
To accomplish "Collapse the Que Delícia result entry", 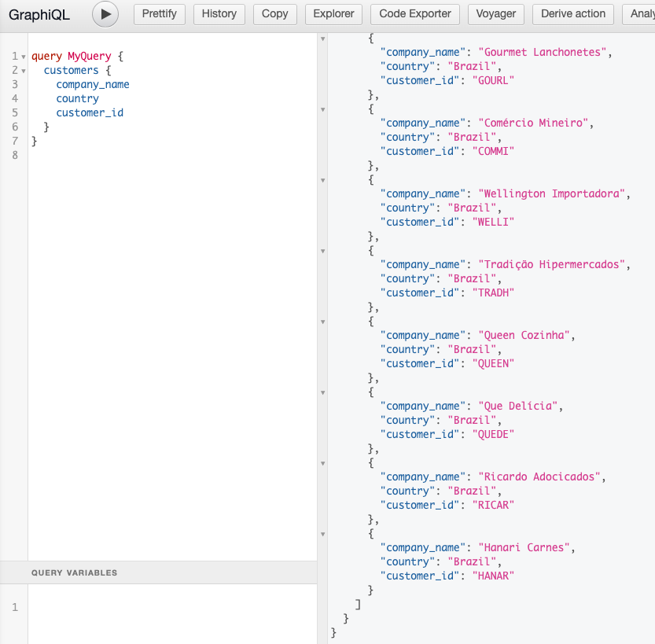I will pyautogui.click(x=323, y=392).
